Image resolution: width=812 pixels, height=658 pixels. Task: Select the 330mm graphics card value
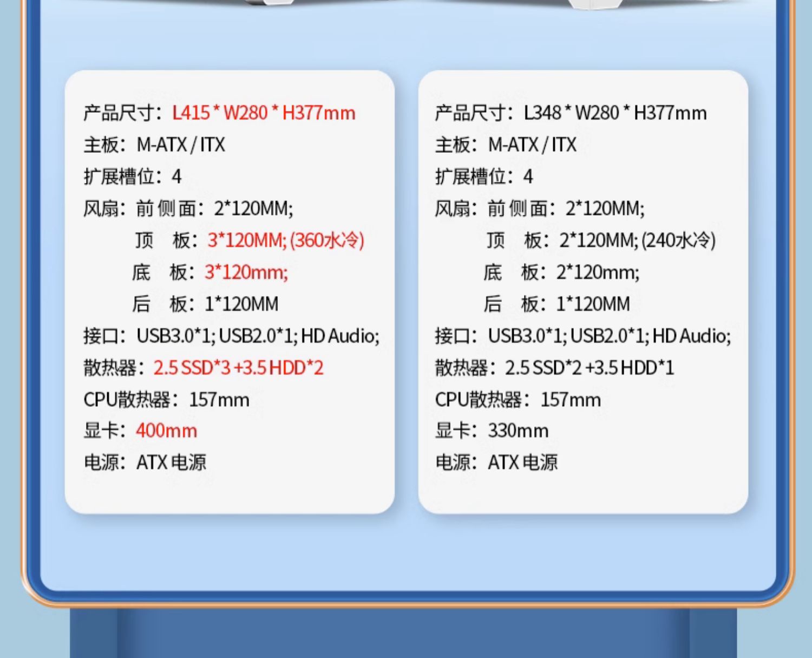518,431
